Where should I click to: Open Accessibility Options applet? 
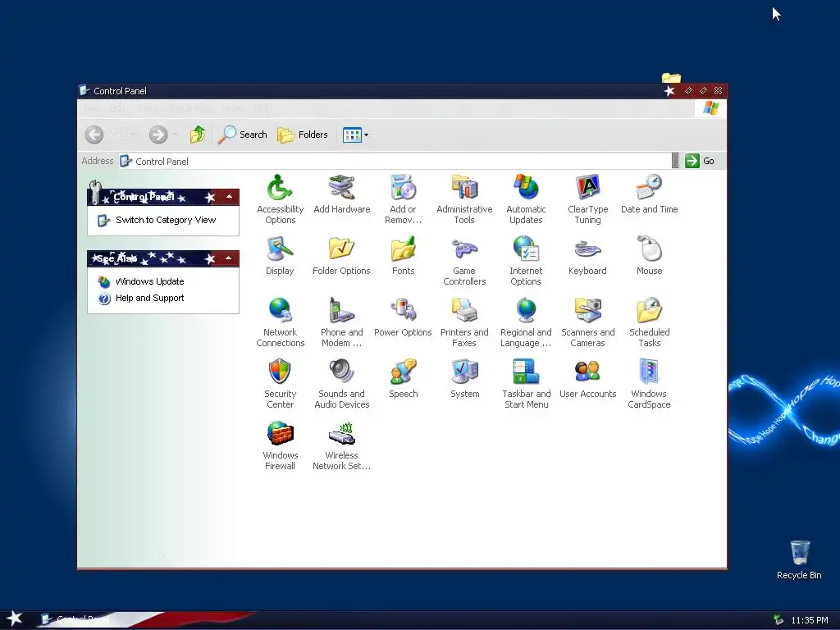tap(280, 199)
